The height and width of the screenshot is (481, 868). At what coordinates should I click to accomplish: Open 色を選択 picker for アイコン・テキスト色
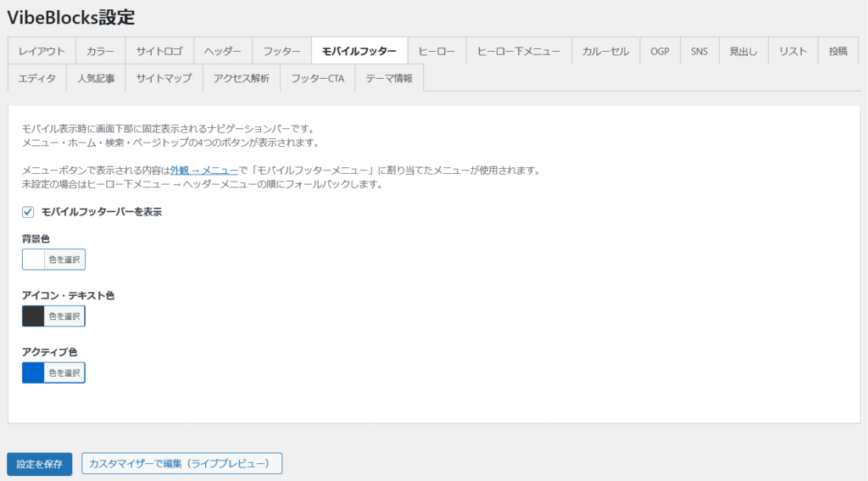64,316
